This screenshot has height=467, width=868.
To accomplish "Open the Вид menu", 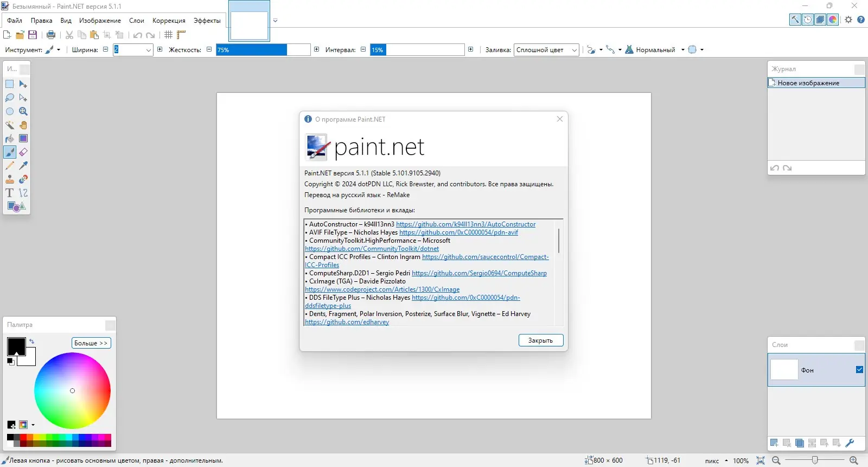I will [x=66, y=21].
